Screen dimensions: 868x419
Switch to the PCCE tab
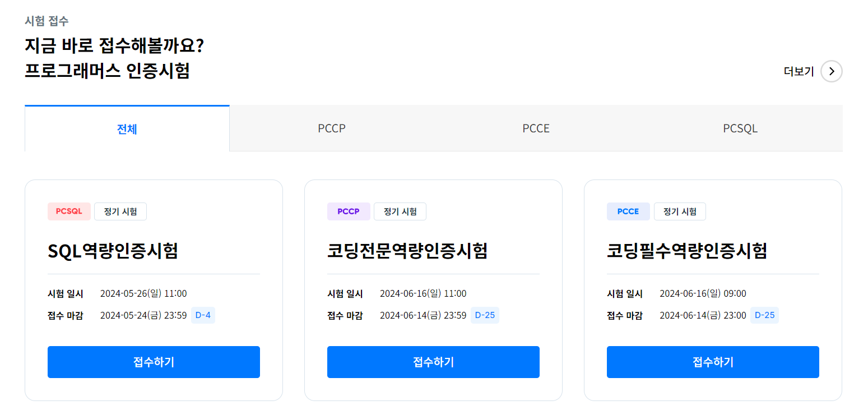(x=536, y=128)
